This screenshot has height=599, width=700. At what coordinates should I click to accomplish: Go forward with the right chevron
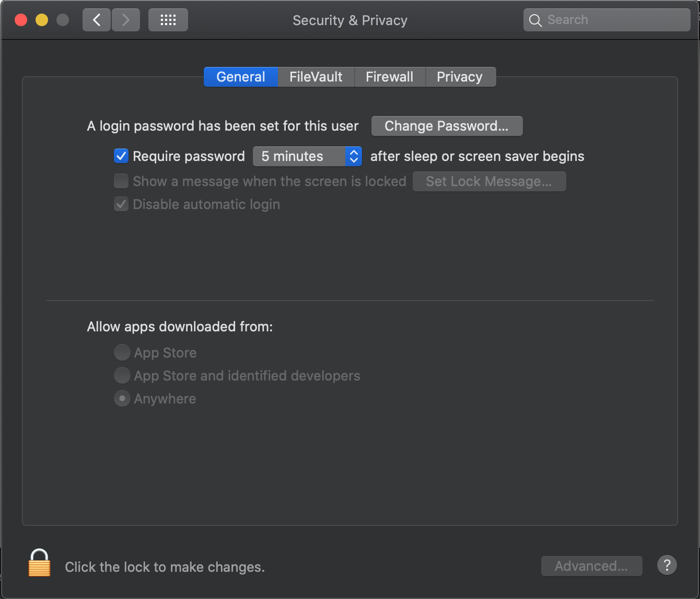coord(126,20)
